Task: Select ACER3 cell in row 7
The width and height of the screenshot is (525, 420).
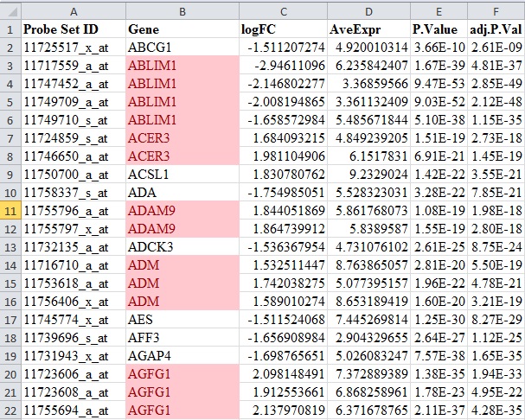Action: tap(182, 138)
